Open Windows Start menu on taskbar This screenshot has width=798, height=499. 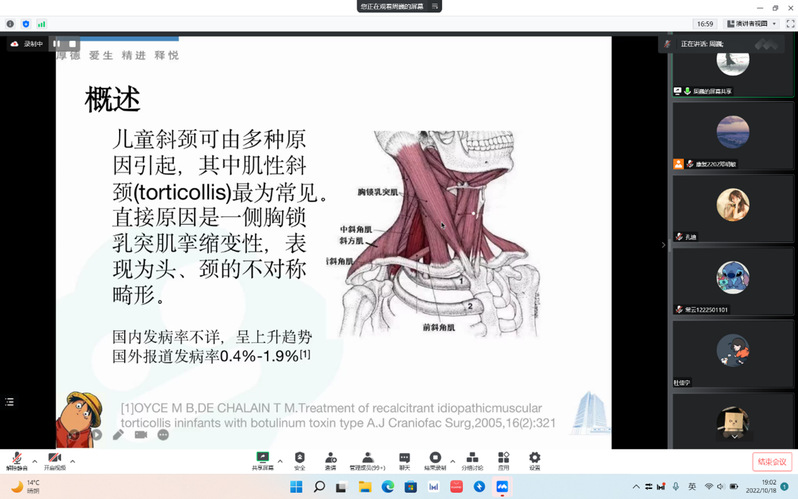pos(296,487)
